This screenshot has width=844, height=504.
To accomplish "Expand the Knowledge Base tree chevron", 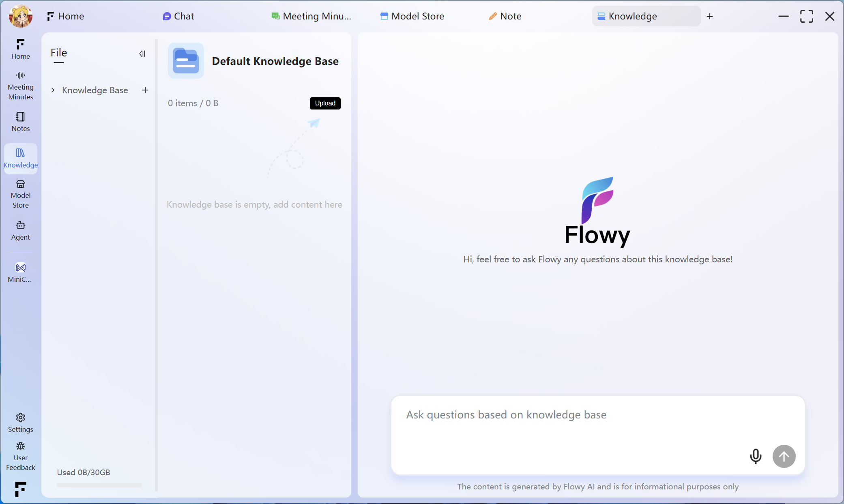I will point(53,90).
